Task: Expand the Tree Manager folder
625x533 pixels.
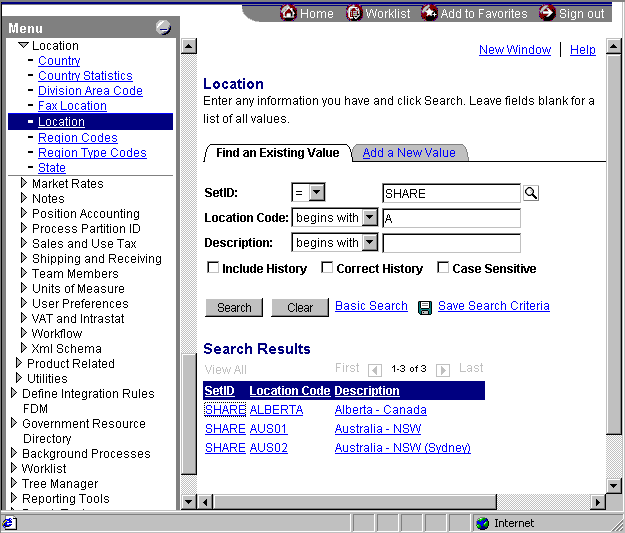Action: pos(14,483)
